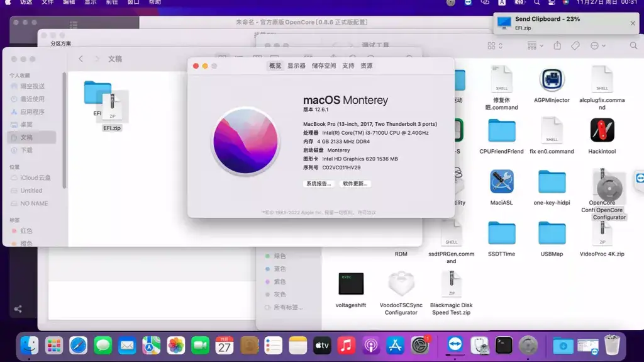The image size is (644, 362).
Task: Open Spotlight search in menu bar
Action: point(536,3)
